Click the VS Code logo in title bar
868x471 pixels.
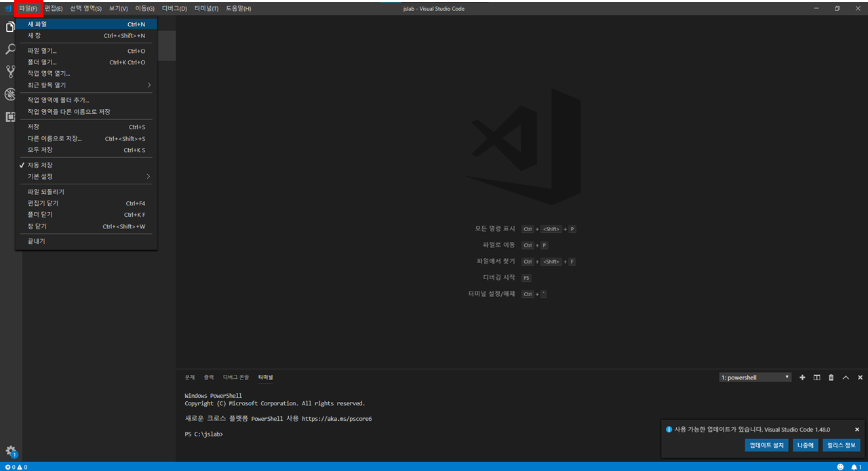(x=7, y=8)
